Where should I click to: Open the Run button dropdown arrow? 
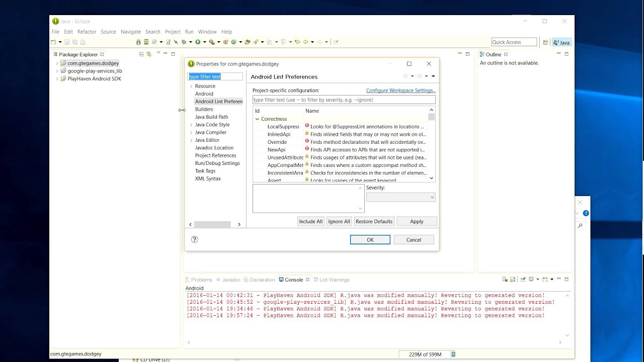pos(204,42)
